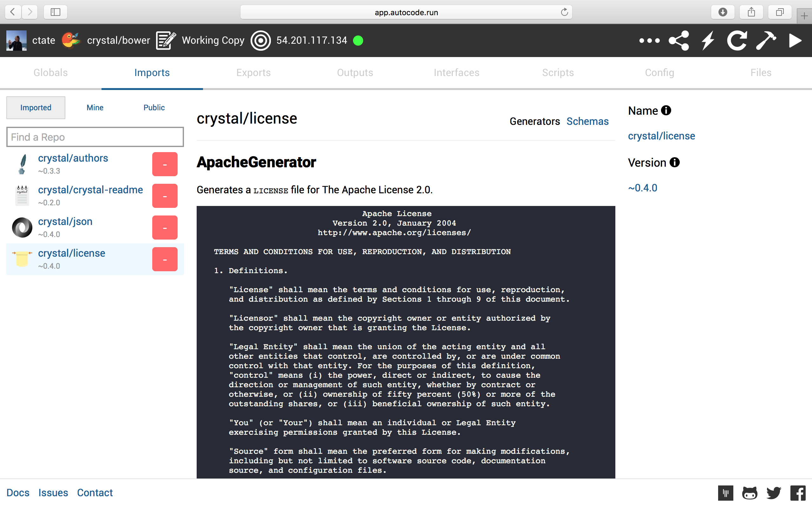Viewport: 812px width, 507px height.
Task: Remove crystal/authors with minus button
Action: pos(165,164)
